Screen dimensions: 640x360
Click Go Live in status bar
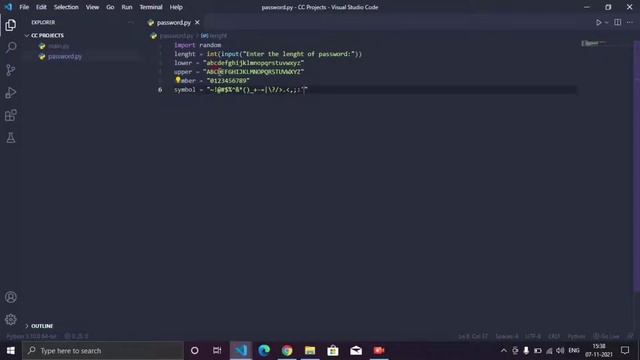pyautogui.click(x=607, y=336)
